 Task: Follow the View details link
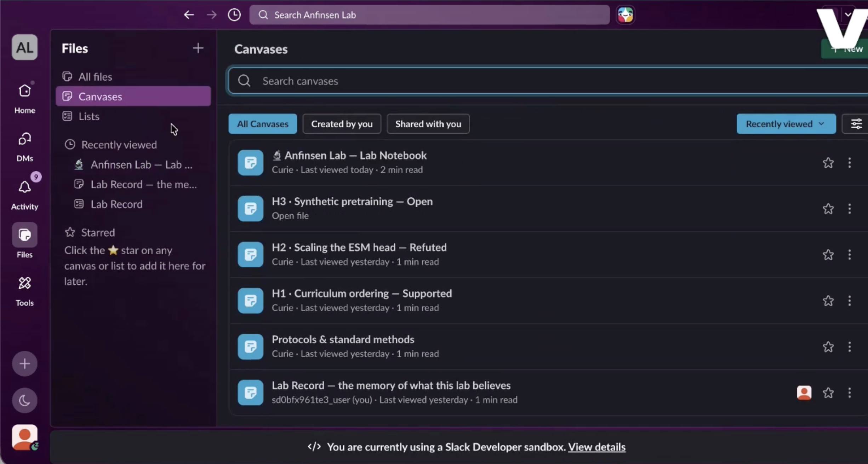(x=596, y=447)
